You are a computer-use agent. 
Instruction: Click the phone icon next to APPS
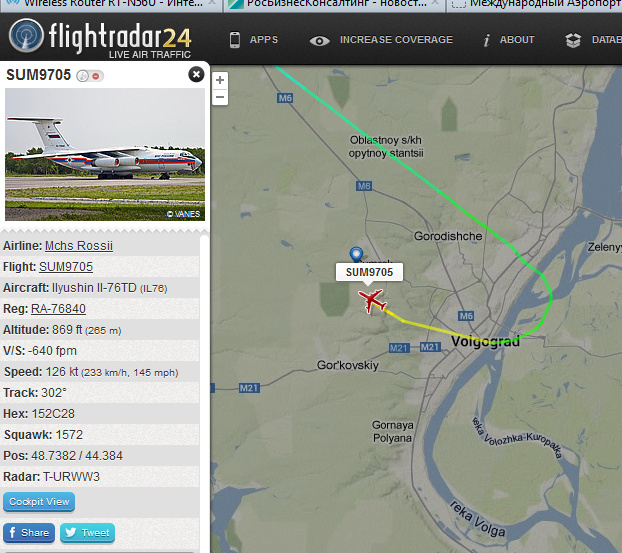pyautogui.click(x=235, y=40)
